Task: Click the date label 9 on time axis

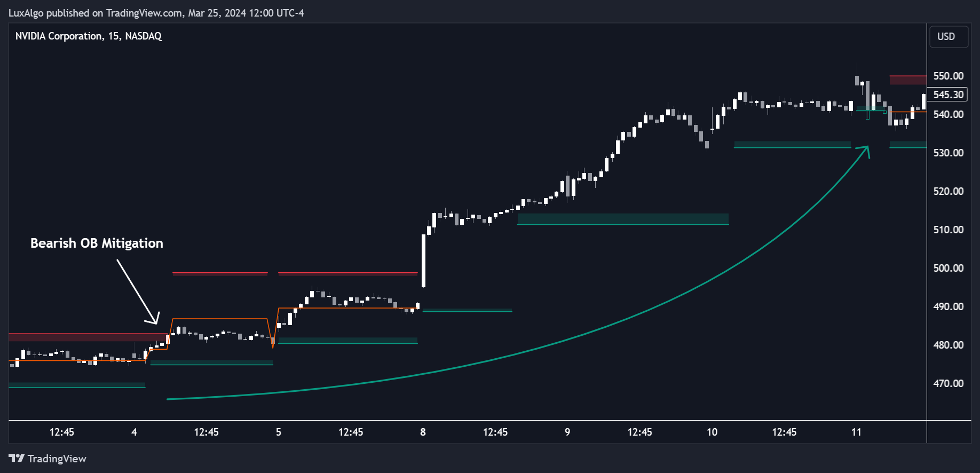Action: [x=567, y=432]
